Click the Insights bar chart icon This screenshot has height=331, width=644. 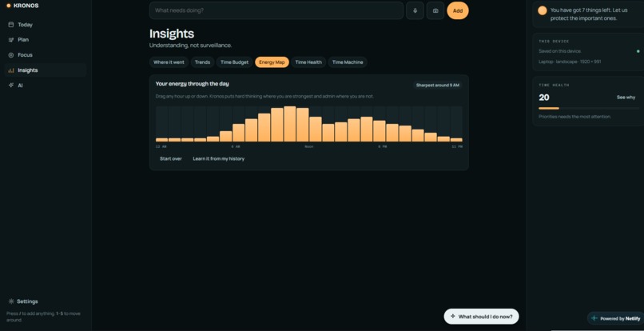pyautogui.click(x=11, y=70)
